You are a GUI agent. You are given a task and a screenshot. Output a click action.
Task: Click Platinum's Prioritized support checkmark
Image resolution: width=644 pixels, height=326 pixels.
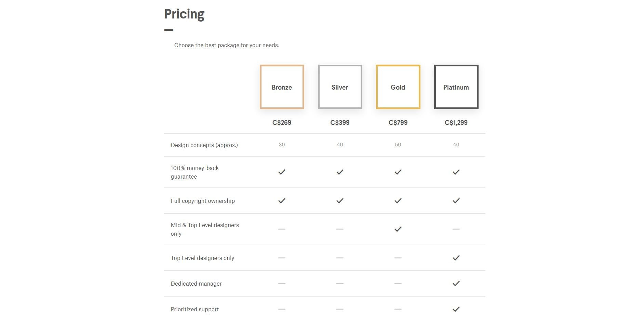(456, 309)
